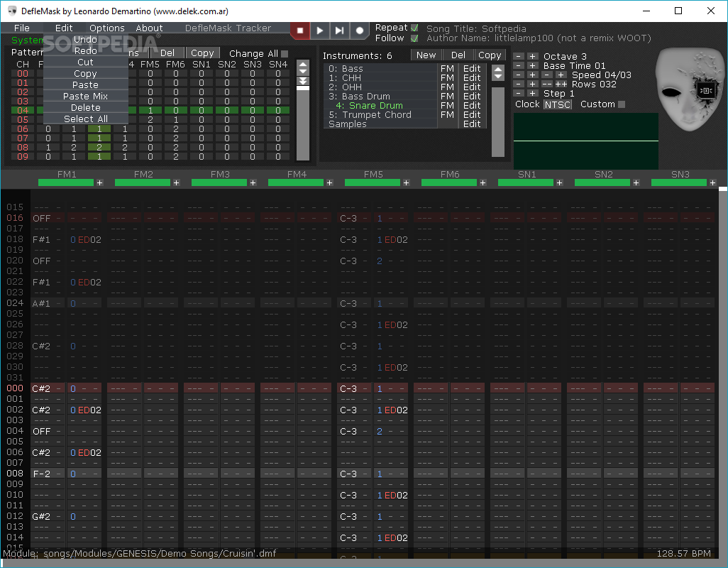The height and width of the screenshot is (568, 728).
Task: Select the CHH instrument
Action: [x=381, y=77]
